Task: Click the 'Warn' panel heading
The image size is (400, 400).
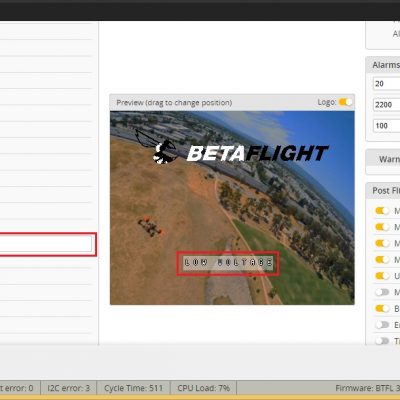Action: pyautogui.click(x=389, y=159)
